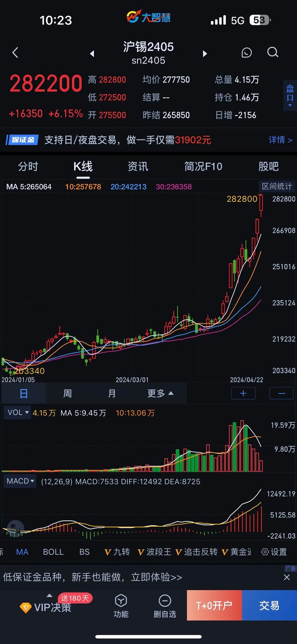The height and width of the screenshot is (644, 297).
Task: Go to previous contract with left triangle
Action: point(92,54)
